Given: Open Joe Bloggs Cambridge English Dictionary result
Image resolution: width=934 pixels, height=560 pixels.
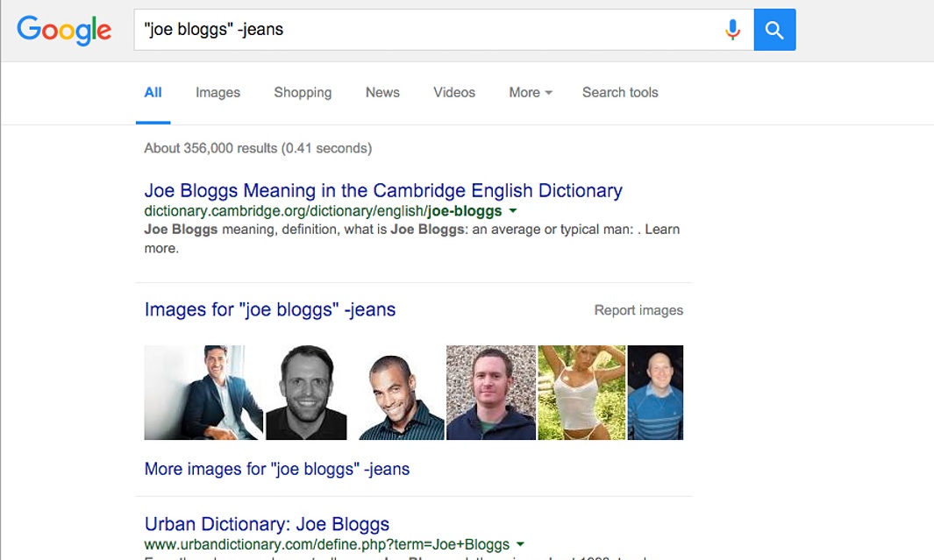Looking at the screenshot, I should [383, 190].
